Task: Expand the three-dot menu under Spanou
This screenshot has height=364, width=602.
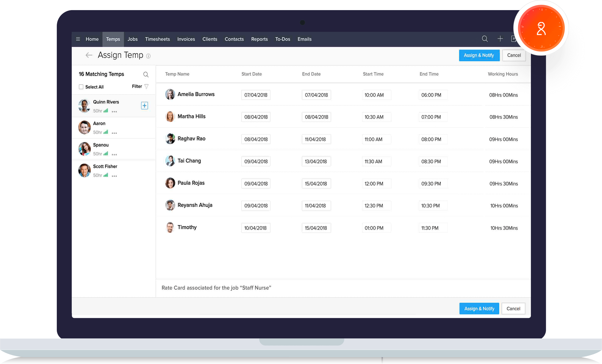Action: (114, 154)
